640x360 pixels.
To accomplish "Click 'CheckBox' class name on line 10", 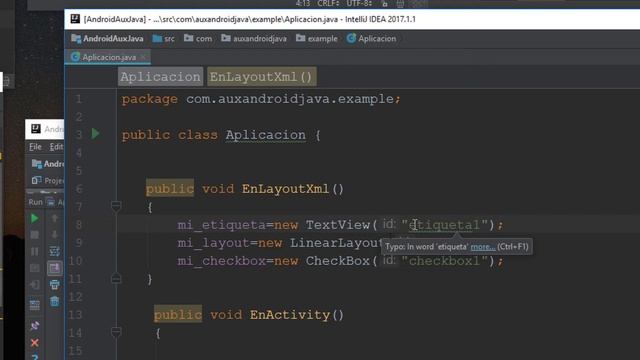I will pyautogui.click(x=338, y=261).
